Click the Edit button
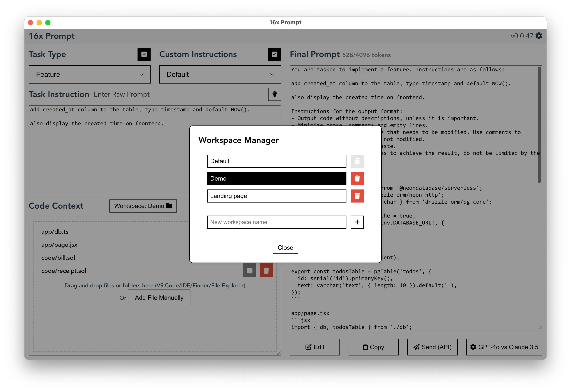 tap(315, 347)
